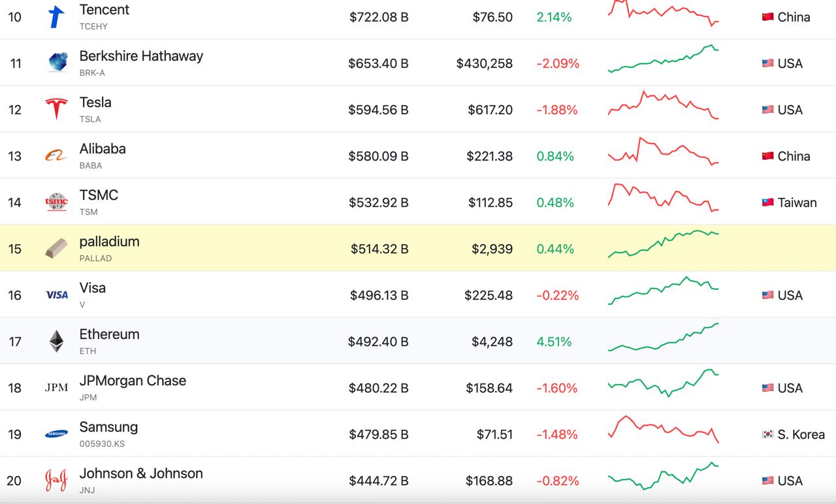Open palladium's green sparkline chart
The image size is (836, 504).
point(663,244)
